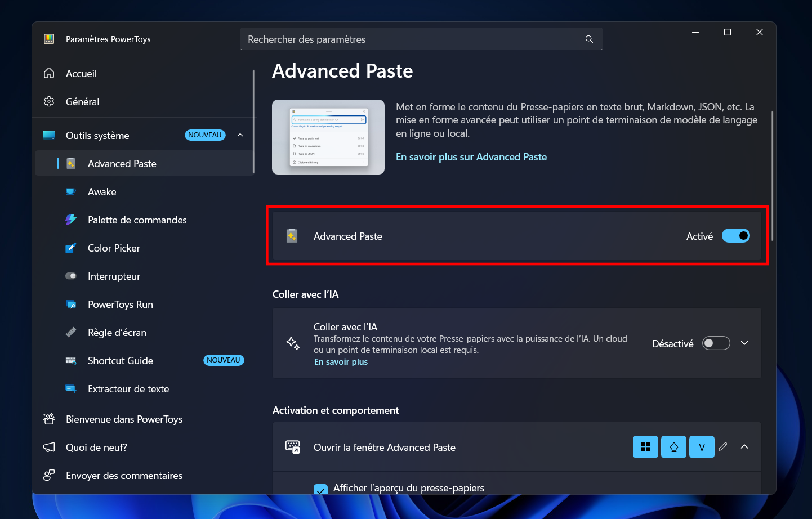The image size is (812, 519).
Task: Click the Activation et comportement heading
Action: click(x=336, y=410)
